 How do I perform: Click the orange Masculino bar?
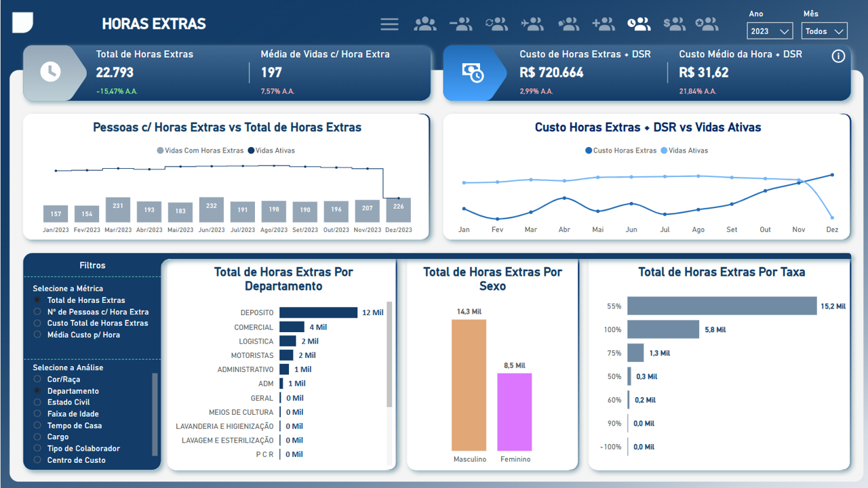469,384
